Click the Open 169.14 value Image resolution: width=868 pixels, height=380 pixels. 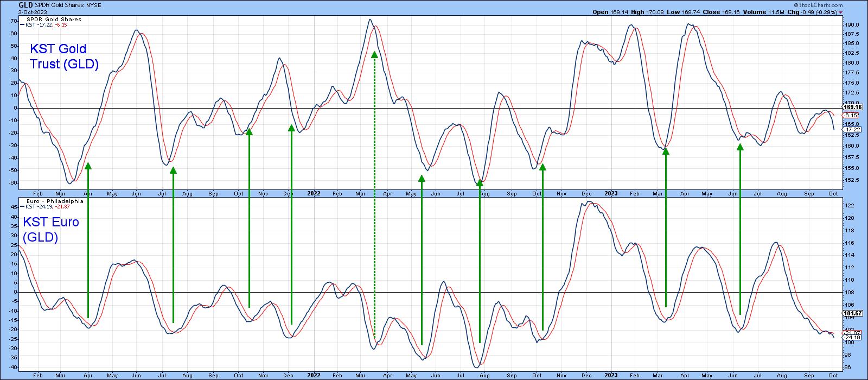(609, 11)
